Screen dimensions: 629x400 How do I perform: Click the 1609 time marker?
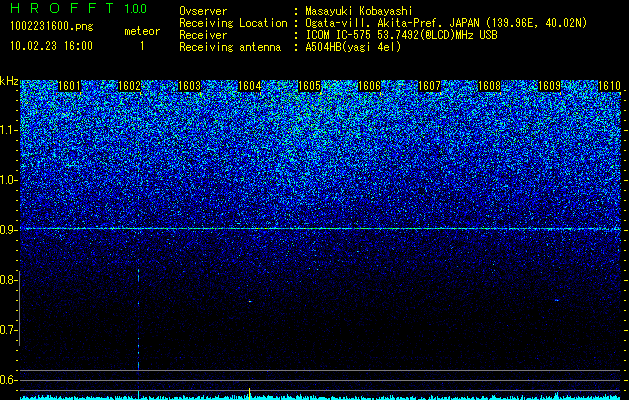click(549, 86)
